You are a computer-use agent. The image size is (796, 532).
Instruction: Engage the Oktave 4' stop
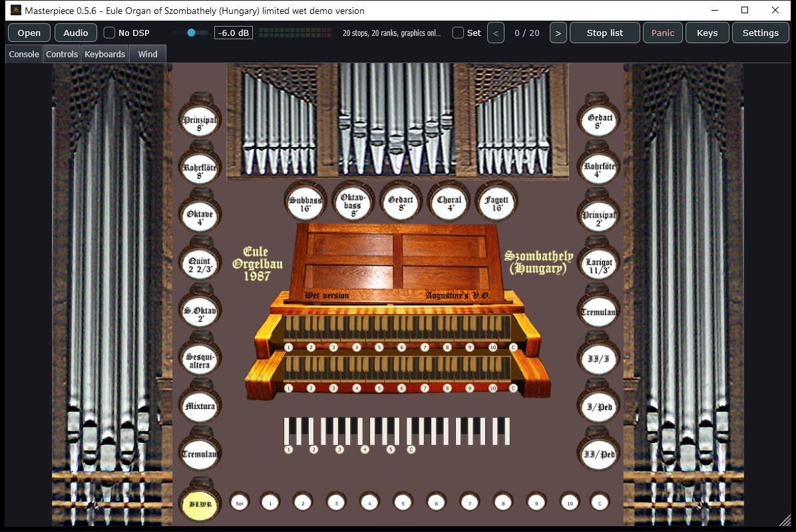pyautogui.click(x=200, y=215)
